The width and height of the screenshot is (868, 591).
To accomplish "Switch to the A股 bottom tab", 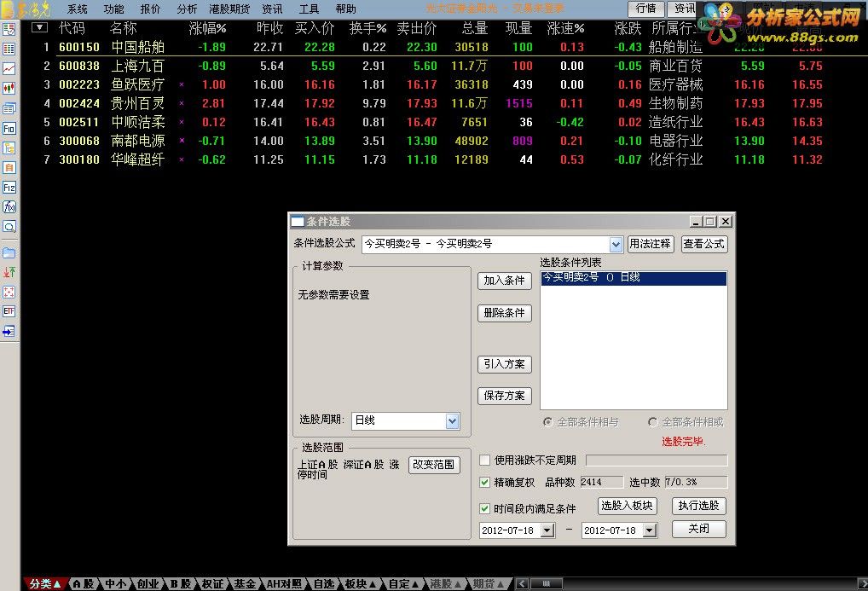I will [x=83, y=584].
